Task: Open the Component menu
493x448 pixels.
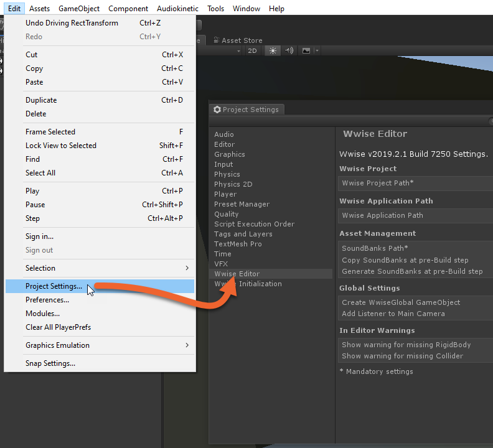Action: click(x=128, y=9)
